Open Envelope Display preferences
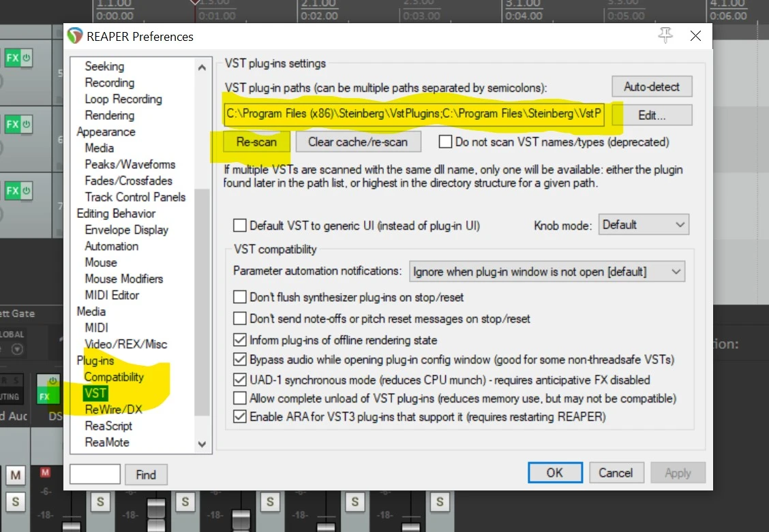 click(x=126, y=230)
